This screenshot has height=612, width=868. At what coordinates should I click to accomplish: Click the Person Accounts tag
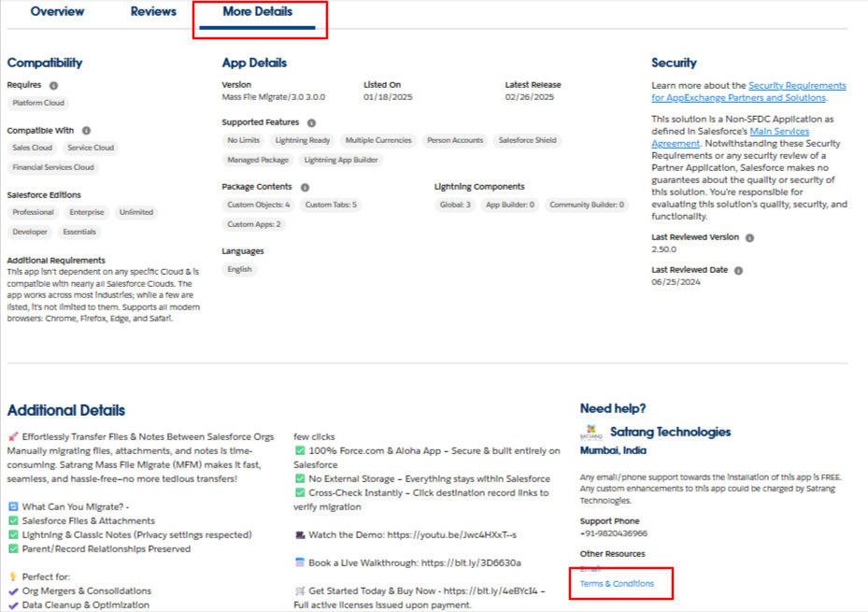[455, 140]
